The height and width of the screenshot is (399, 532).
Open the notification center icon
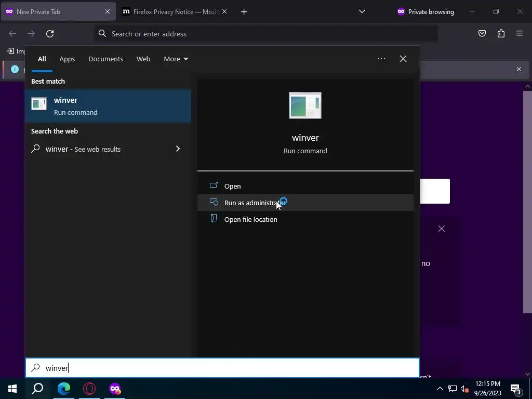(x=516, y=389)
